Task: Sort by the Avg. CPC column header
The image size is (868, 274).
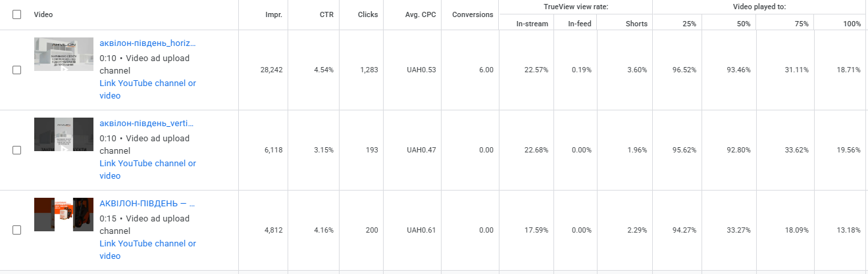Action: coord(418,14)
